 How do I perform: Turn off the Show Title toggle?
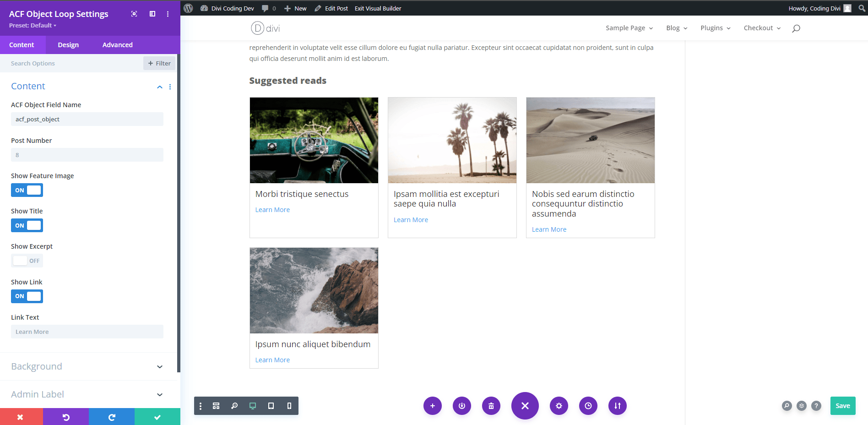tap(27, 225)
